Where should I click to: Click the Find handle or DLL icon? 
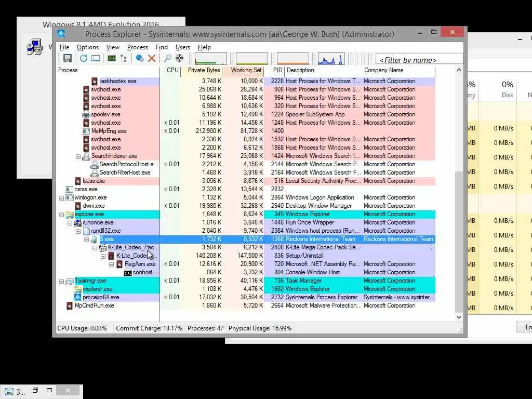point(168,58)
